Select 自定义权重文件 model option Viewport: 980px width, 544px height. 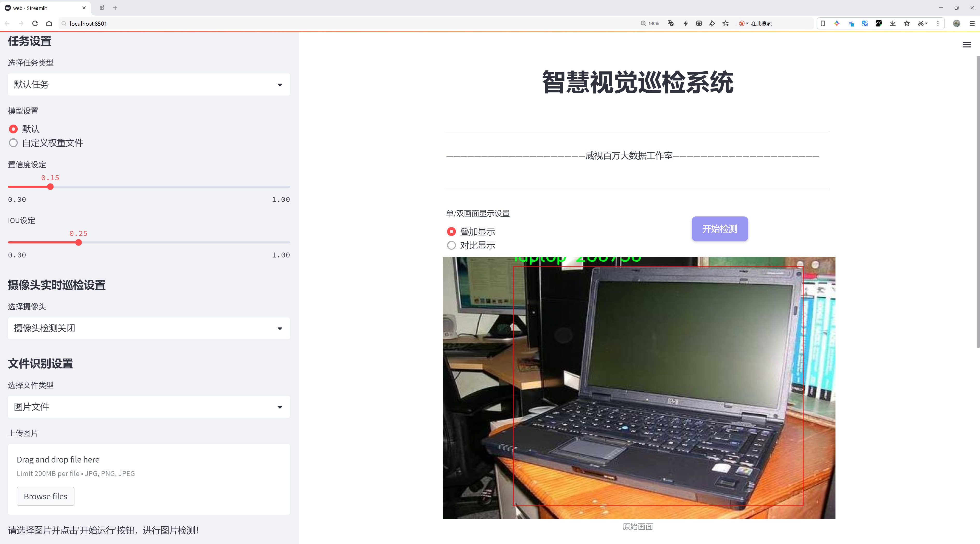[x=14, y=143]
